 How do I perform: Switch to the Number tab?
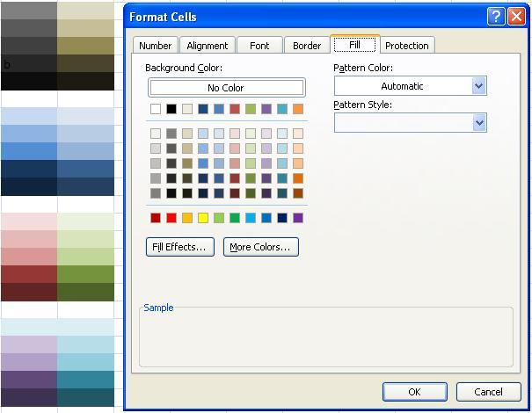pos(155,46)
